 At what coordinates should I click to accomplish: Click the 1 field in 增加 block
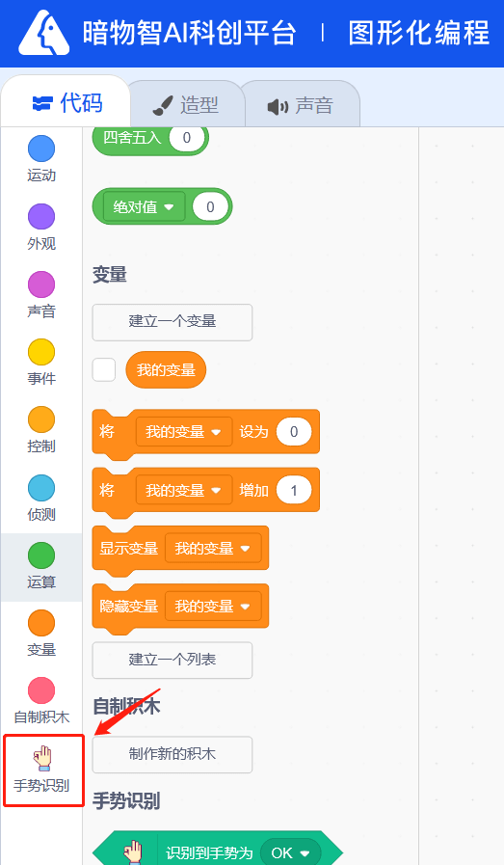coord(294,490)
